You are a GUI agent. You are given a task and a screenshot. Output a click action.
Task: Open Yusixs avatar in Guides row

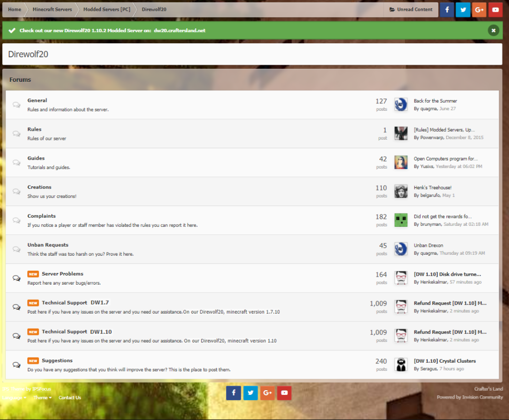[401, 163]
